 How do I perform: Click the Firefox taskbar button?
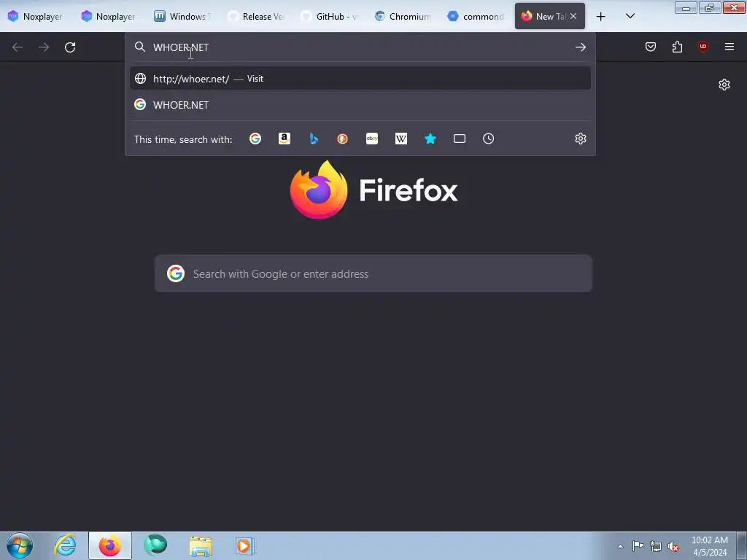(x=110, y=545)
